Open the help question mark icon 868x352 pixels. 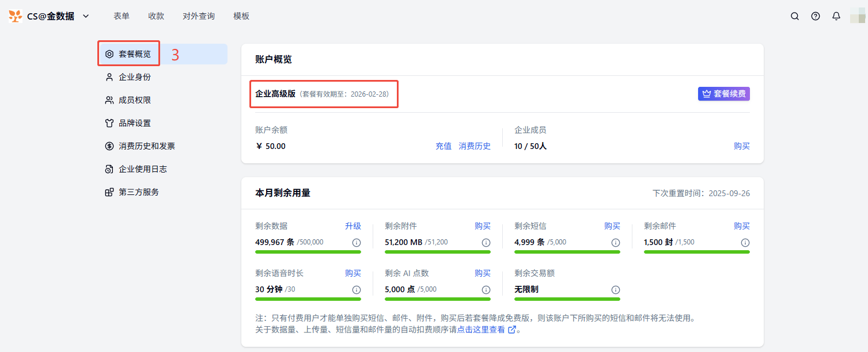point(816,16)
